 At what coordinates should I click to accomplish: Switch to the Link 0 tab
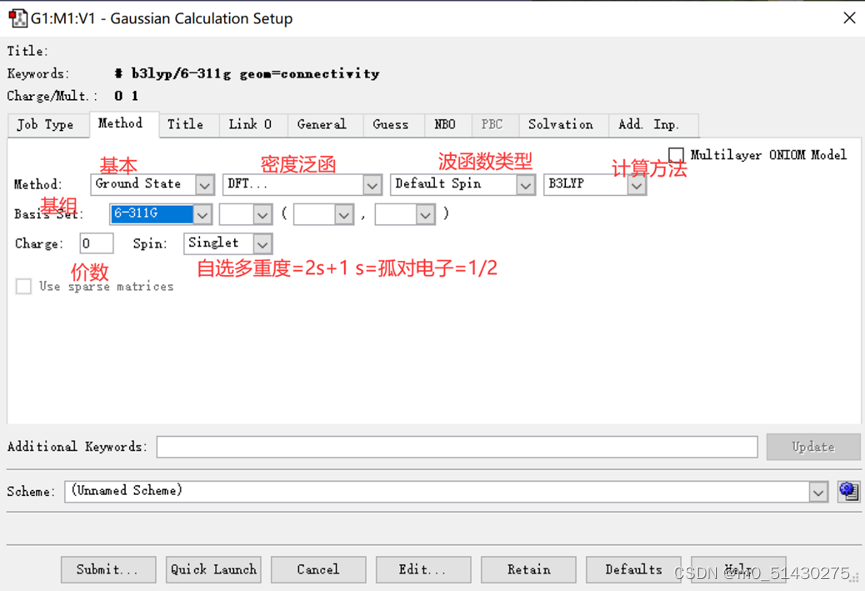click(252, 125)
